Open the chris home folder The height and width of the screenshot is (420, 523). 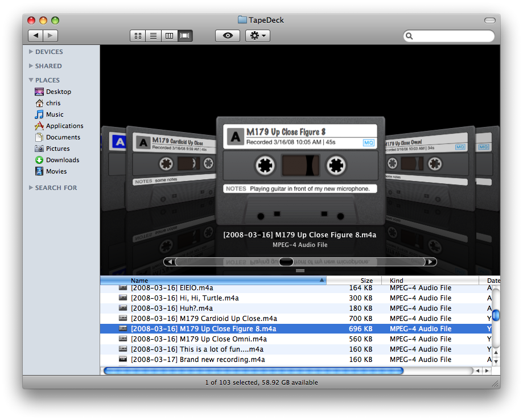click(x=48, y=103)
